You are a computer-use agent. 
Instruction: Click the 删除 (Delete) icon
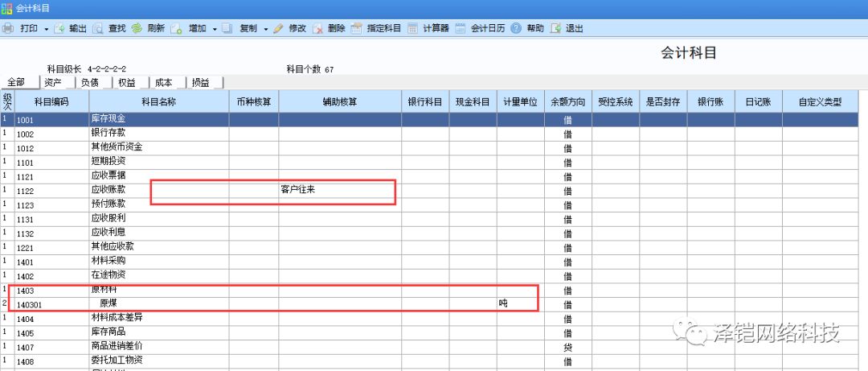coord(318,28)
